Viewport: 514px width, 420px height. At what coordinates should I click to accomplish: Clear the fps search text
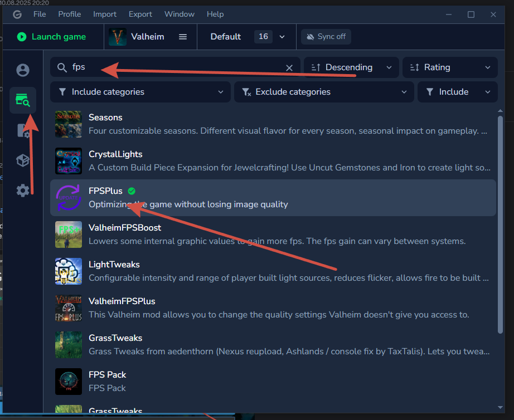(x=289, y=68)
